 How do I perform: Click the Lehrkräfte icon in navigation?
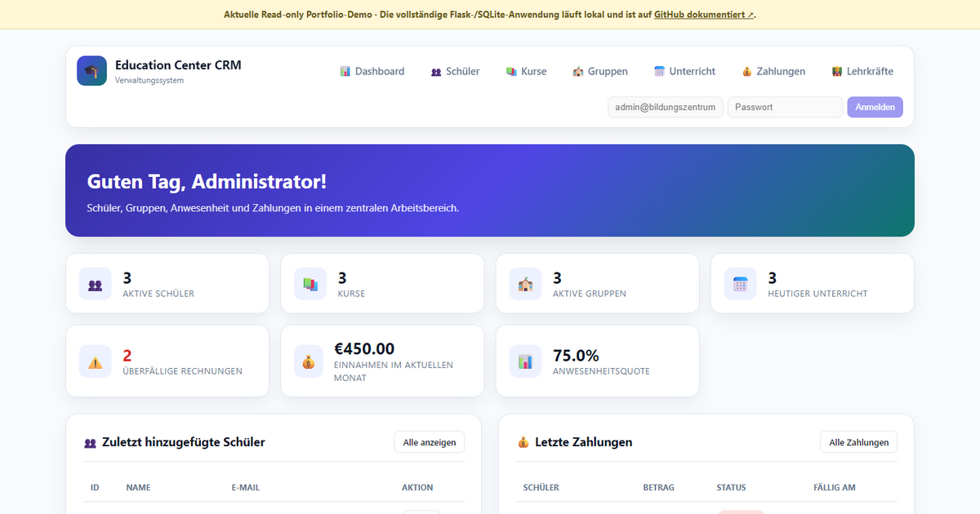837,72
